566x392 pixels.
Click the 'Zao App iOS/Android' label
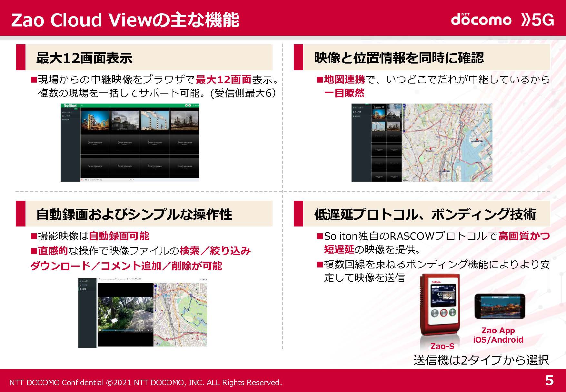[x=498, y=335]
